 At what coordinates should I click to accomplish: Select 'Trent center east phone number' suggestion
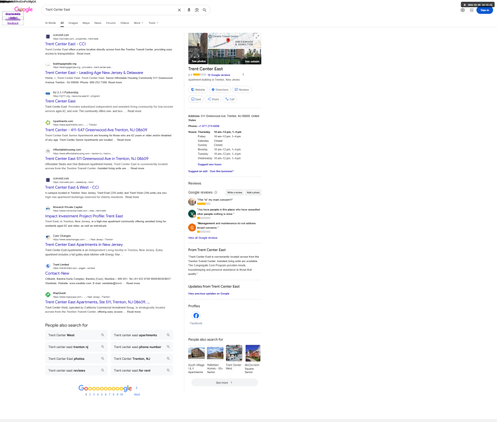point(142,347)
